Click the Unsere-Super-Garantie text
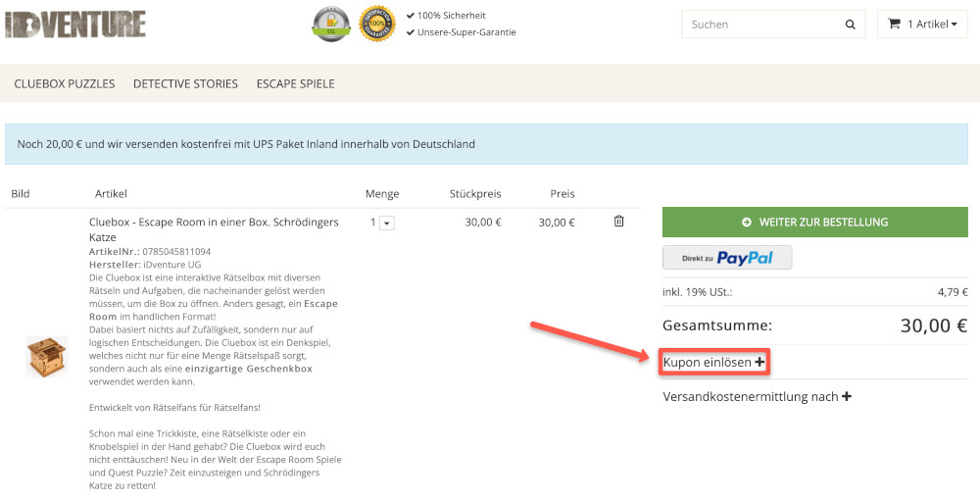This screenshot has height=500, width=980. point(466,32)
